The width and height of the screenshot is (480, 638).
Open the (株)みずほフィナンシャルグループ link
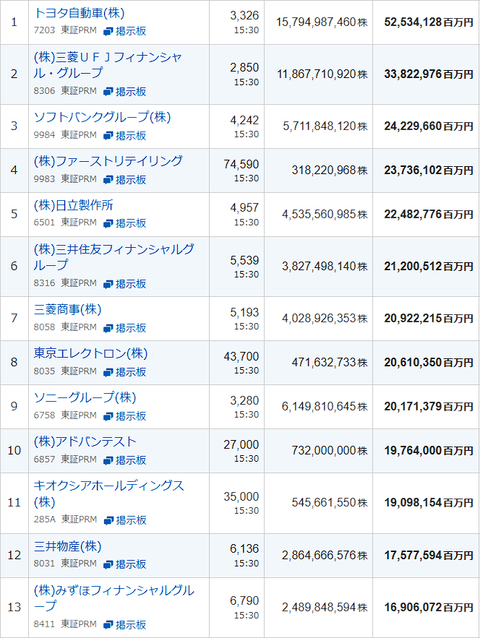coord(114,598)
